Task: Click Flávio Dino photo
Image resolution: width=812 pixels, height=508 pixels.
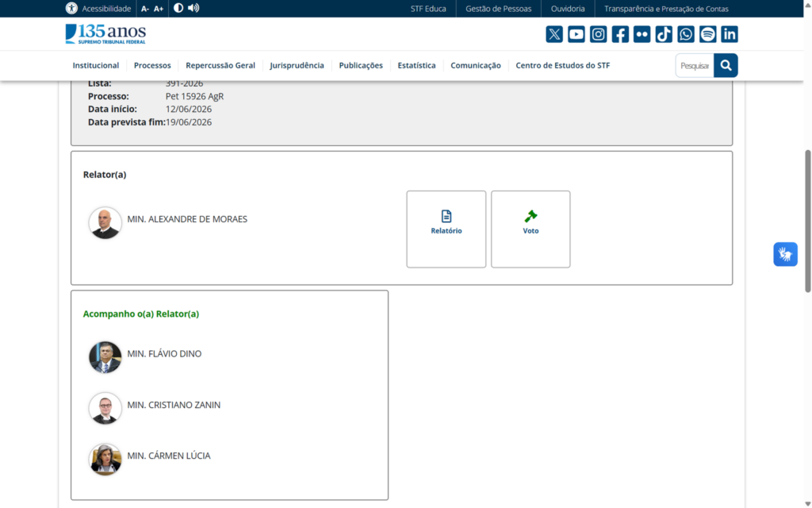Action: point(105,357)
